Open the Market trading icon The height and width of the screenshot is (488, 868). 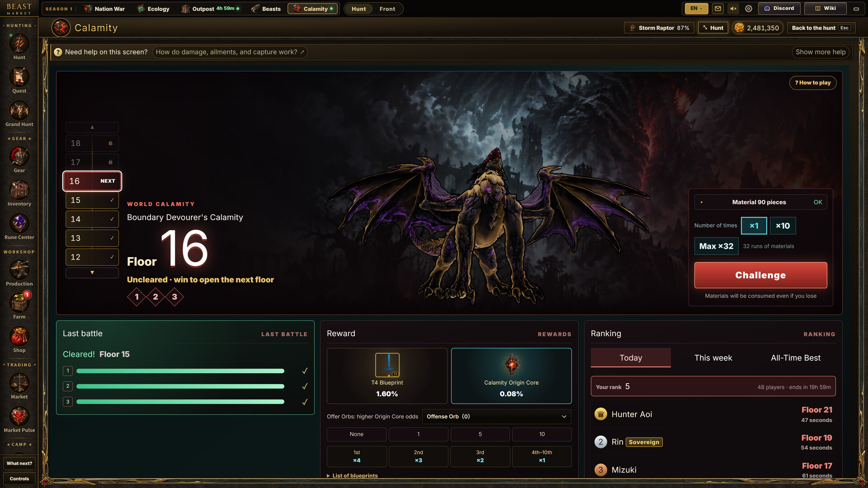tap(19, 386)
